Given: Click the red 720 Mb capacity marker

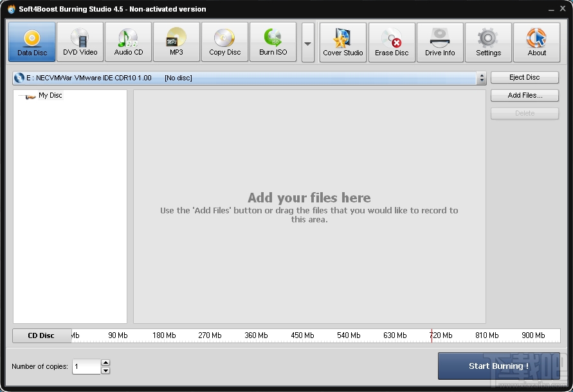Looking at the screenshot, I should click(x=432, y=335).
